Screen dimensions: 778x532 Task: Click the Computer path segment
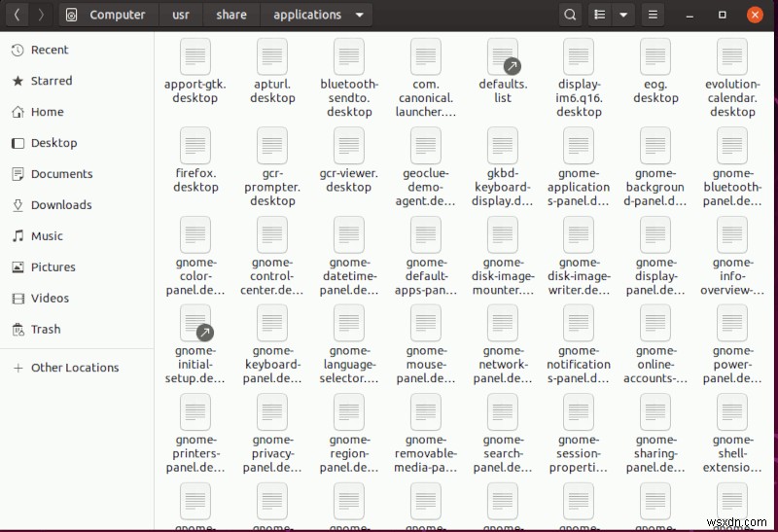click(109, 15)
